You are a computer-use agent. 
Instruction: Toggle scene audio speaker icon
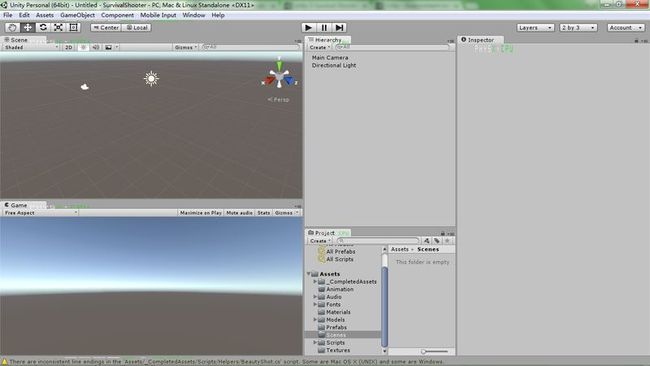pos(96,47)
